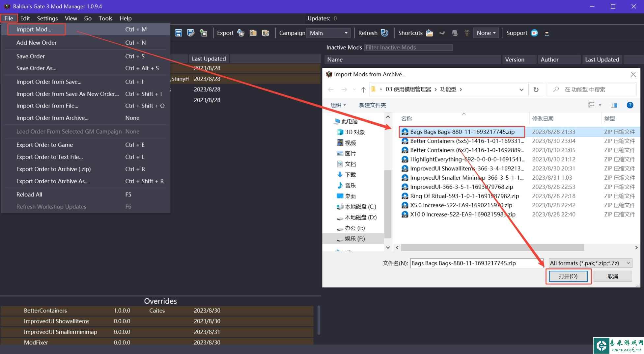The width and height of the screenshot is (644, 354).
Task: Click the grey book shortcut icon
Action: (455, 33)
